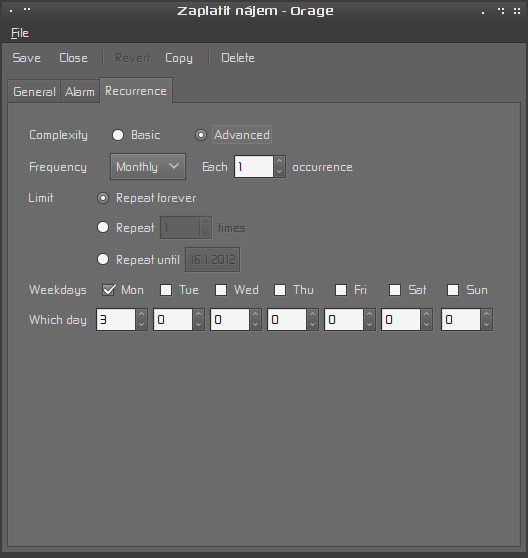This screenshot has height=558, width=528.
Task: Decrease the Each occurrence spinner value
Action: pos(279,172)
